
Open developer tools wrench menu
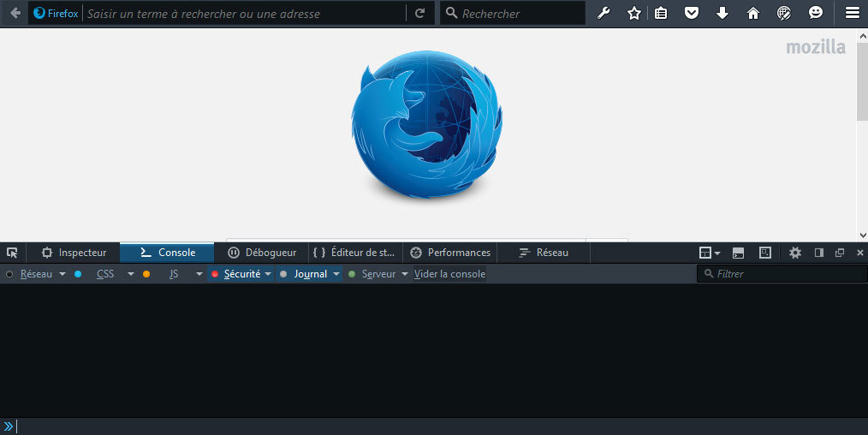click(603, 14)
